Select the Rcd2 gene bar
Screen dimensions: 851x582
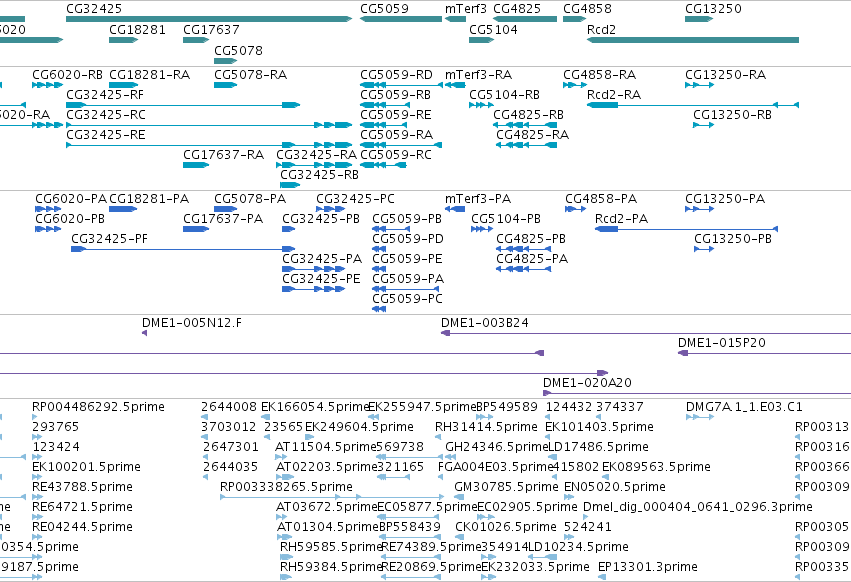(x=693, y=40)
